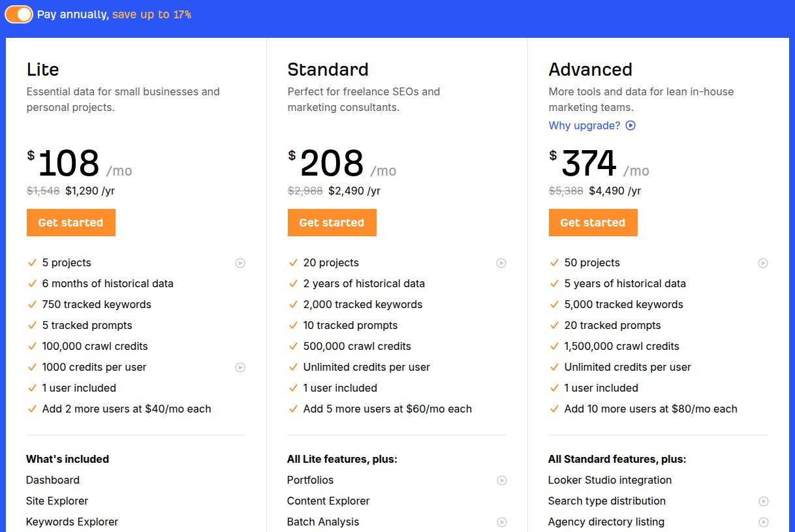The height and width of the screenshot is (532, 795).
Task: Toggle the Pay annually switch off
Action: 18,14
